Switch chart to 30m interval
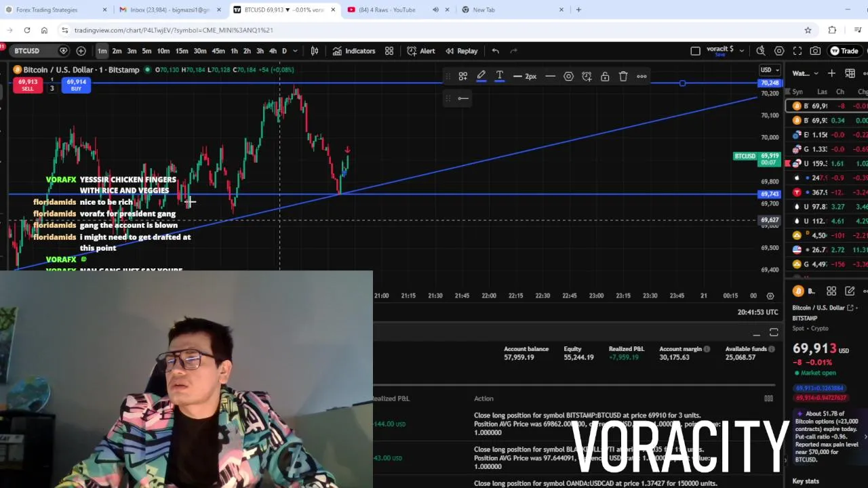The image size is (868, 488). (x=200, y=51)
